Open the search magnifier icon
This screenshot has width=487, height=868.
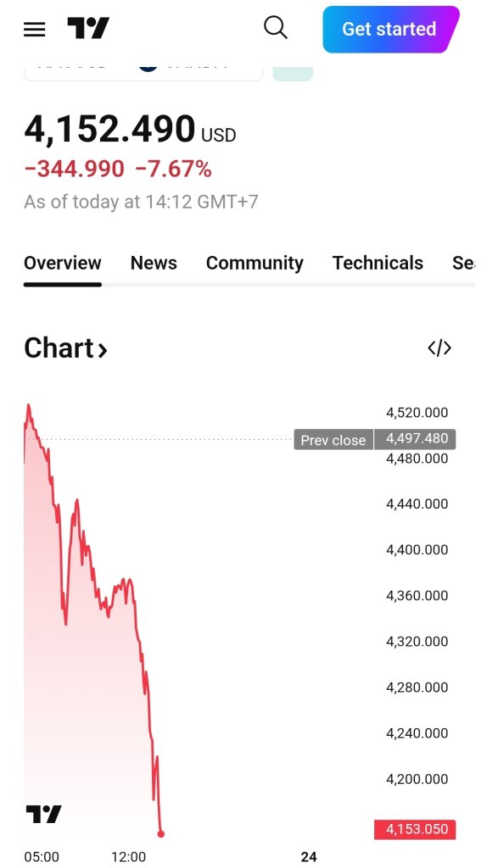click(x=276, y=27)
